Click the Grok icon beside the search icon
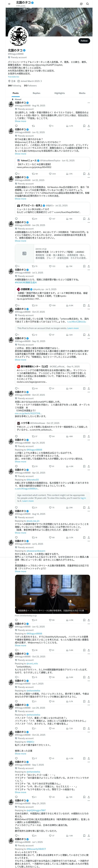Screen dimensions: 98x868 pyautogui.click(x=81, y=4)
